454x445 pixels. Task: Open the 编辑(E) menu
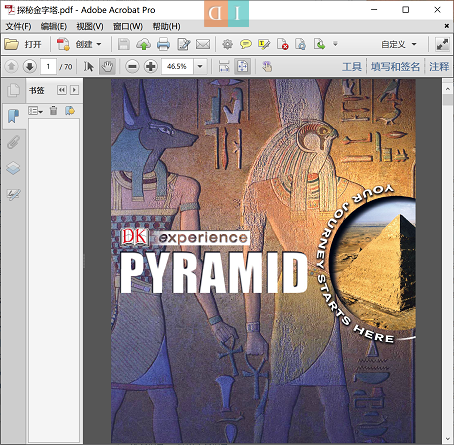pos(54,26)
